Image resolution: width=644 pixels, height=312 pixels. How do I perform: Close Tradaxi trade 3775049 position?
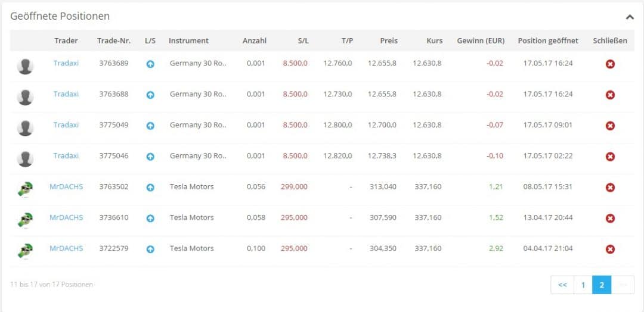[610, 126]
